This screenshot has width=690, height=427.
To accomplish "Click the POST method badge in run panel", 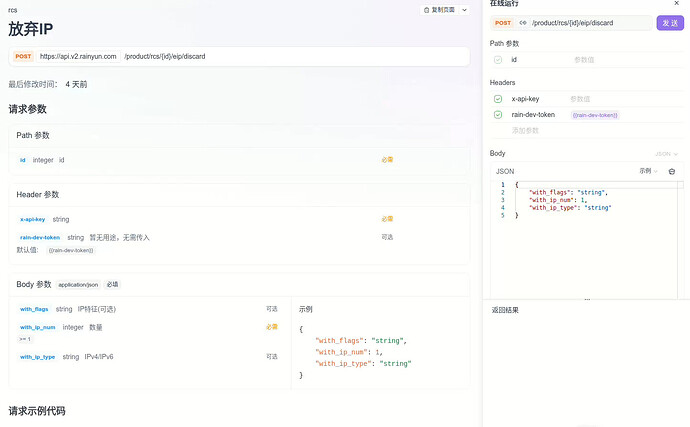I will [502, 22].
